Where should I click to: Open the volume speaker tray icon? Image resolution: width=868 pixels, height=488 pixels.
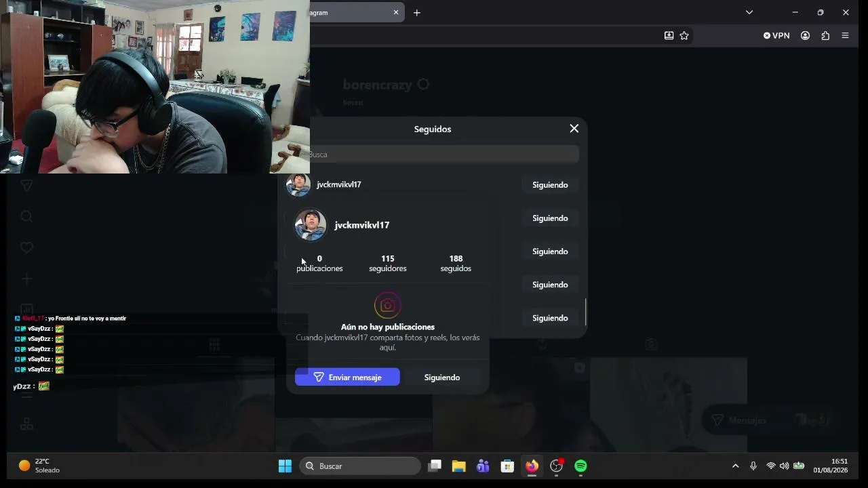point(785,466)
